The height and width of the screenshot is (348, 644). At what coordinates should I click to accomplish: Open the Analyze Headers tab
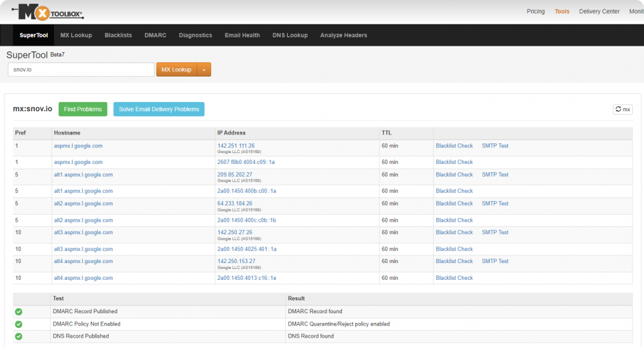pyautogui.click(x=344, y=35)
